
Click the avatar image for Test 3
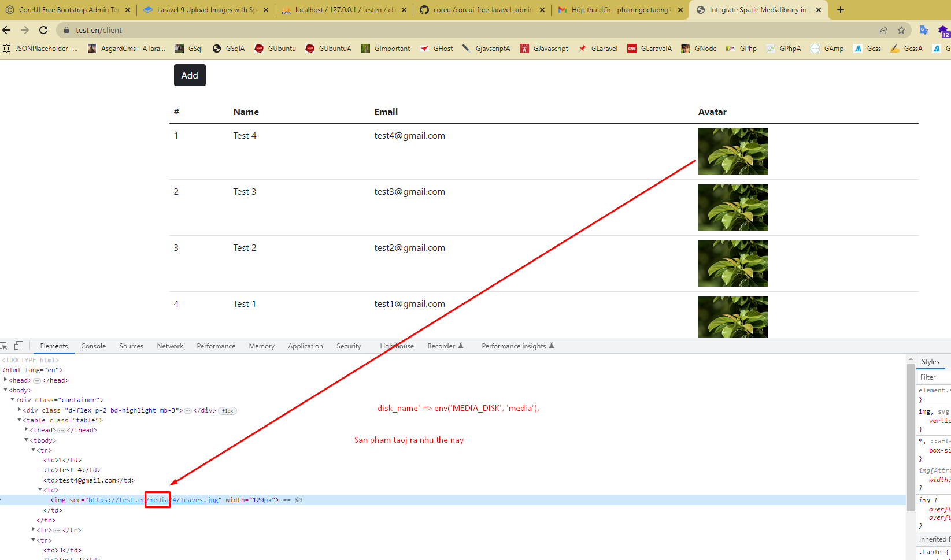pyautogui.click(x=733, y=207)
